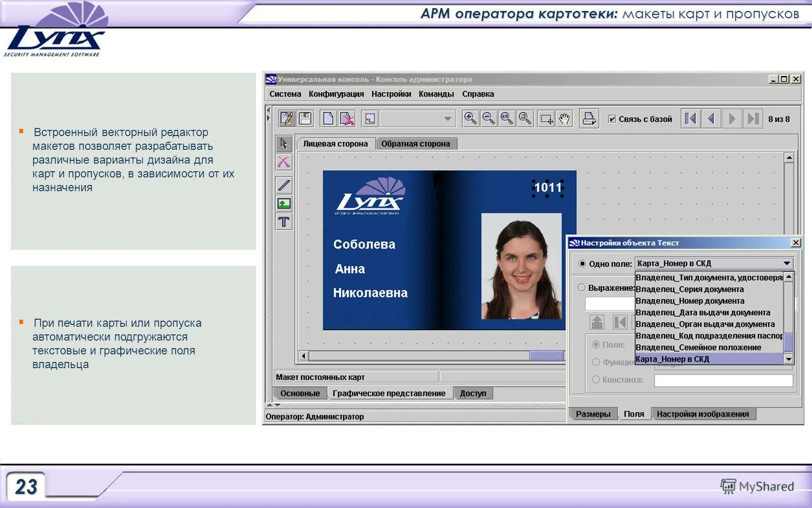Click the edit layout pencil icon
The image size is (812, 508).
(287, 118)
